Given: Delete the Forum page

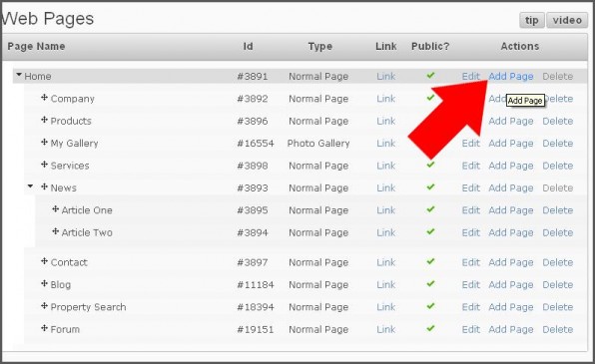Looking at the screenshot, I should pos(557,329).
